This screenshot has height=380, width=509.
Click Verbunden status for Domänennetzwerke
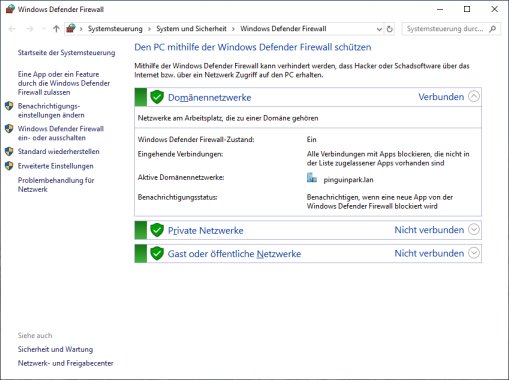coord(441,97)
